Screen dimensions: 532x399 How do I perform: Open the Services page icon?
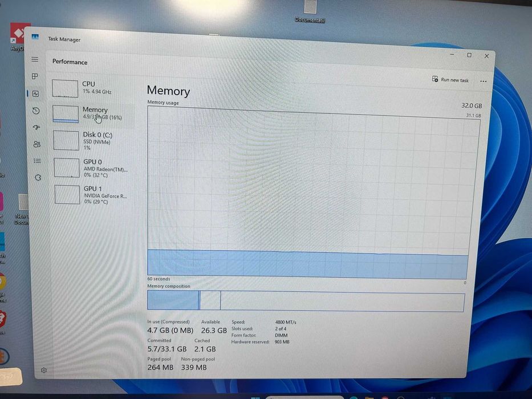coord(38,177)
